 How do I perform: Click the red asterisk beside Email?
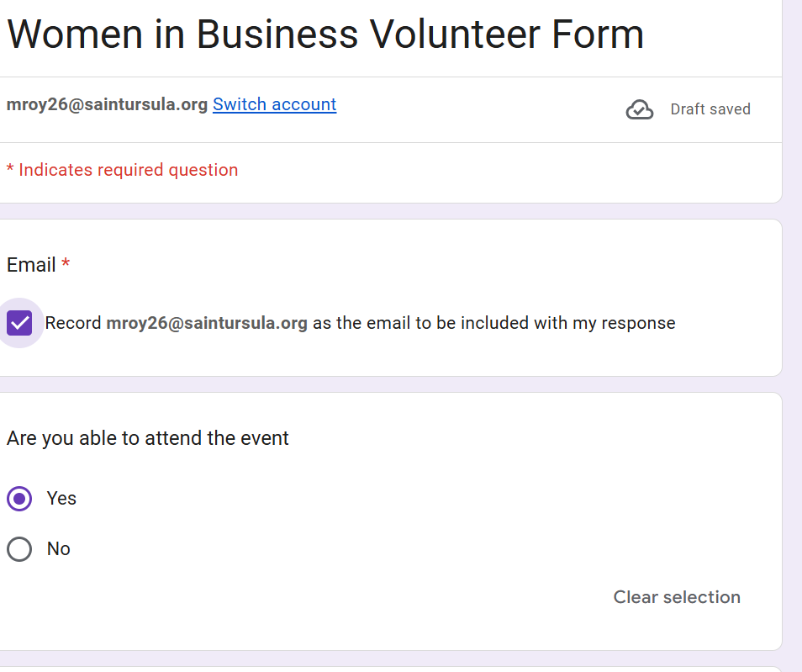[x=66, y=265]
